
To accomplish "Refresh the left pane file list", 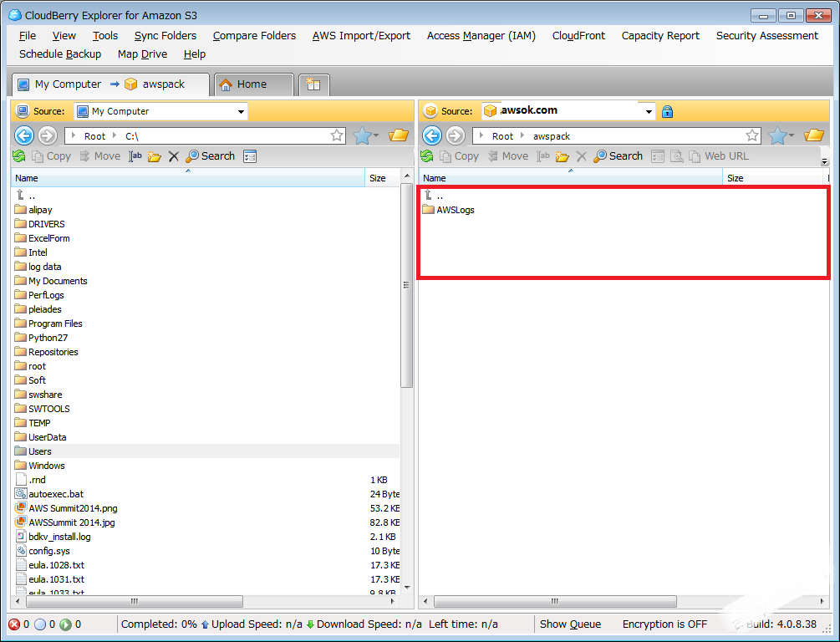I will tap(19, 156).
